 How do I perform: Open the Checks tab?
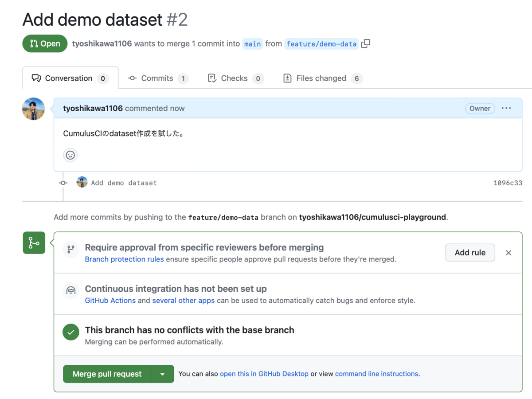(x=235, y=78)
